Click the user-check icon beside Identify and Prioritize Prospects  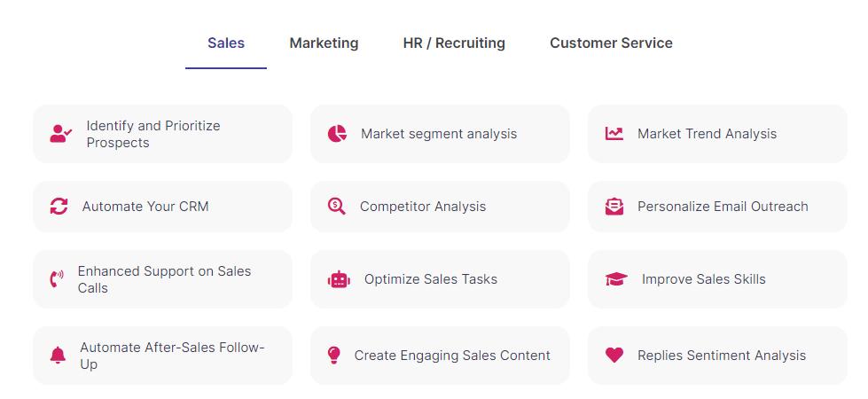click(60, 134)
